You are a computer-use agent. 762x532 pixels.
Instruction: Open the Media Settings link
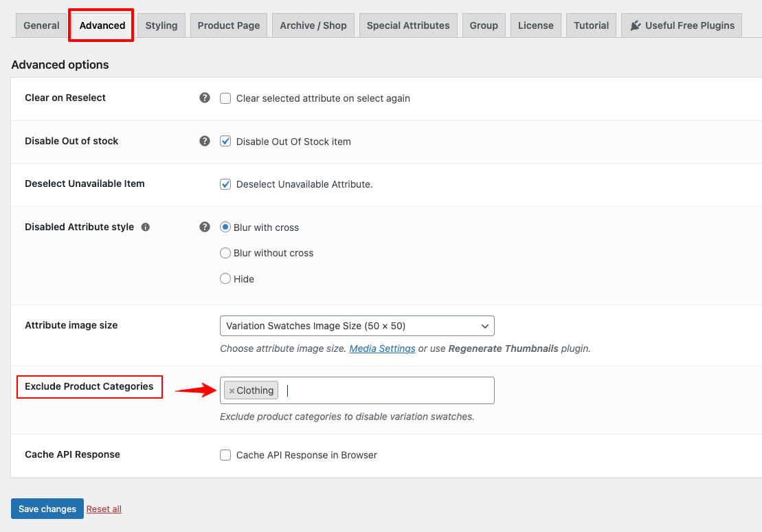point(382,348)
